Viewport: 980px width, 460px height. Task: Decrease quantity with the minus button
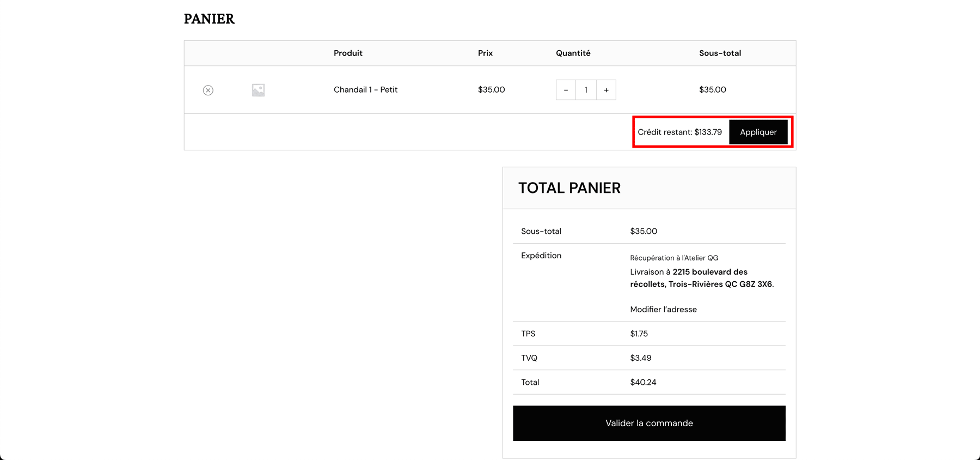(566, 90)
